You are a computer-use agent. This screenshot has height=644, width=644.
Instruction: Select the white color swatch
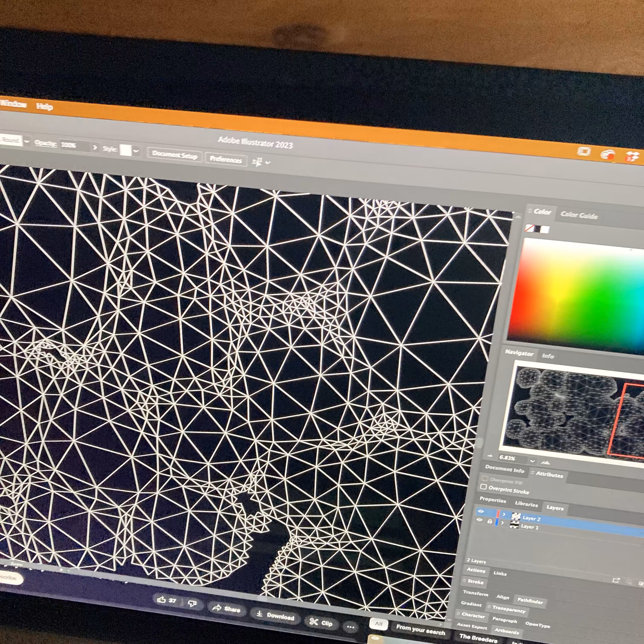[x=545, y=230]
